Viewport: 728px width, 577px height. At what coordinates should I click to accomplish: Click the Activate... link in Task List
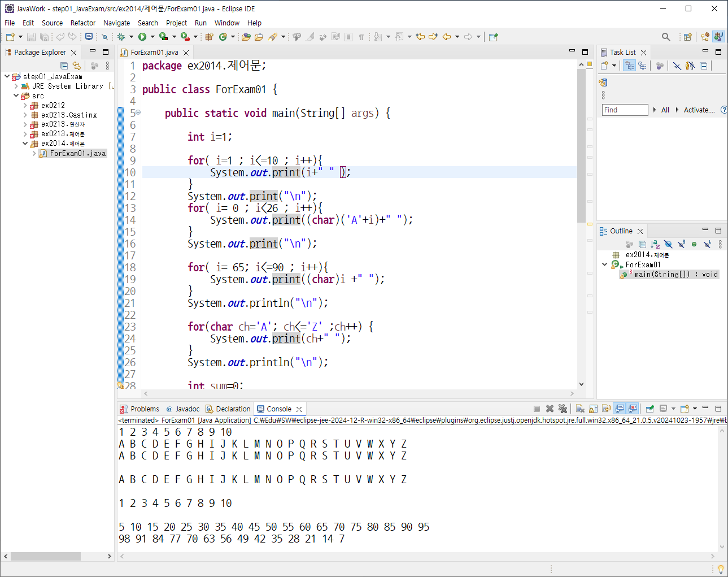pyautogui.click(x=699, y=110)
